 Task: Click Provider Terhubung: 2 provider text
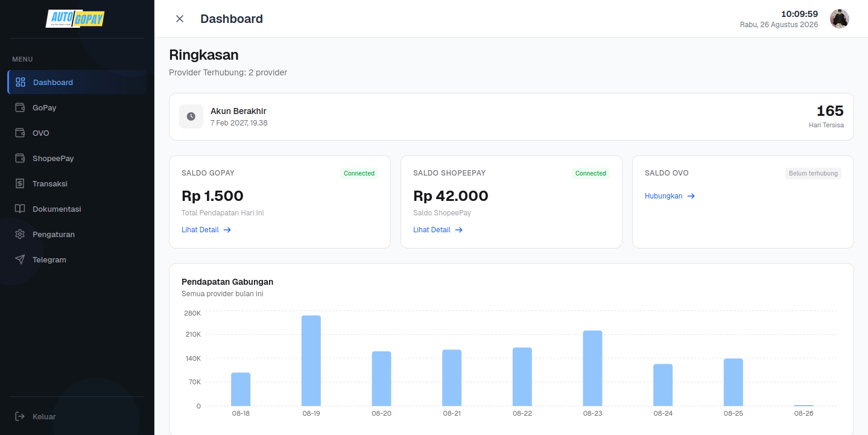click(228, 72)
